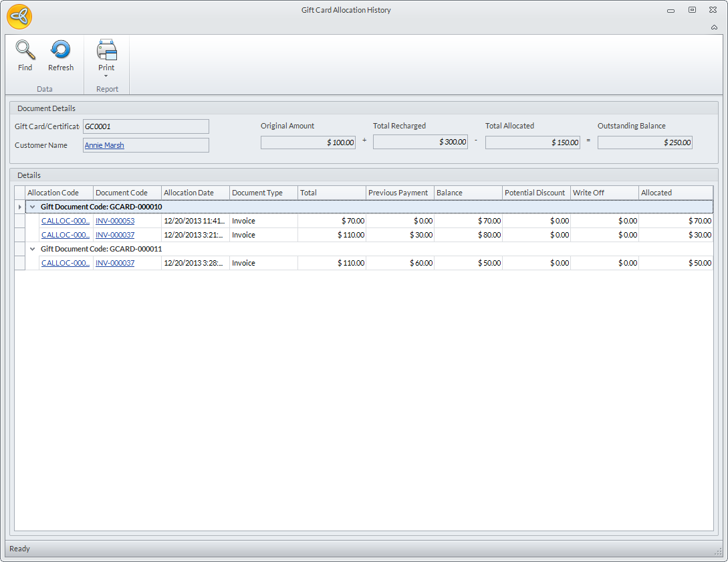Click the Previous Payment column header
728x562 pixels.
(400, 193)
